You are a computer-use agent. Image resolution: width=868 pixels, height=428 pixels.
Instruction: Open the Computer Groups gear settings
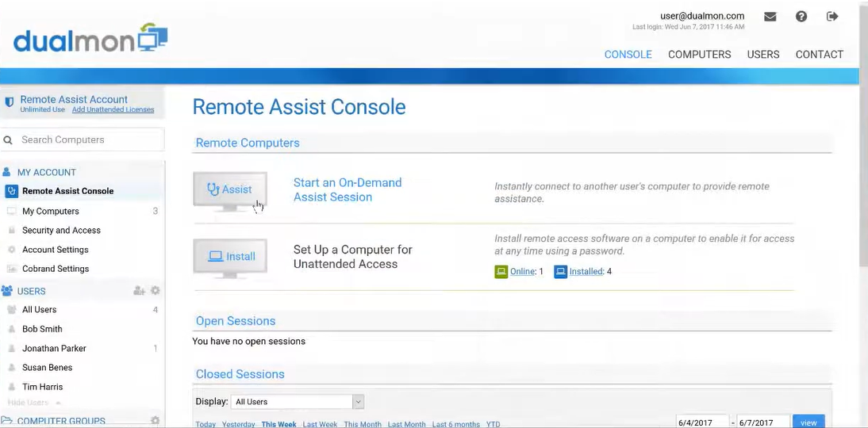point(156,421)
